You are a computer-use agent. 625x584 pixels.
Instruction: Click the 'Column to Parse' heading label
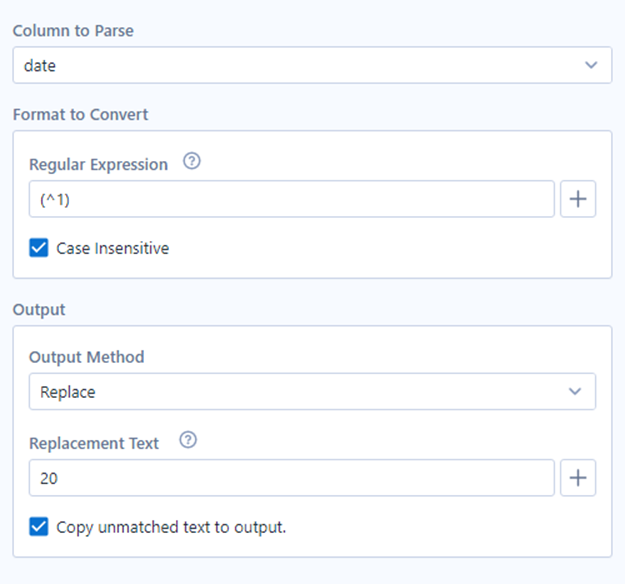pyautogui.click(x=73, y=31)
